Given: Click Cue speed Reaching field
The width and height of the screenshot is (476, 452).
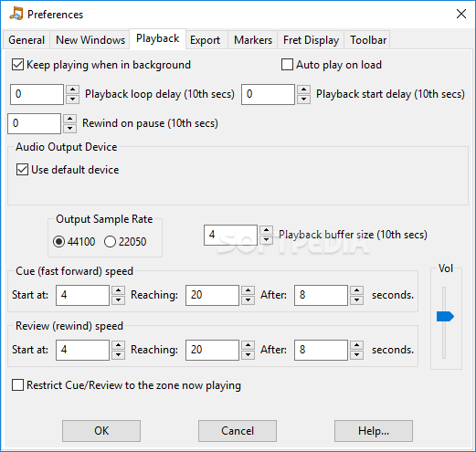Looking at the screenshot, I should tap(212, 295).
